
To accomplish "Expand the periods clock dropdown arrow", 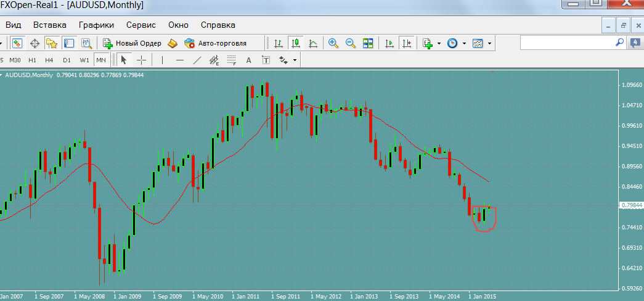I will [x=463, y=43].
